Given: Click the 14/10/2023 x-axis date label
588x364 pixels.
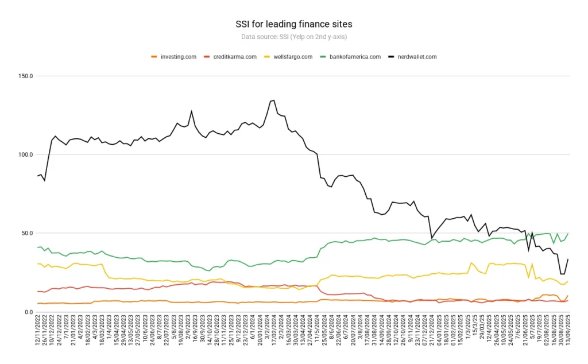Looking at the screenshot, I should pyautogui.click(x=210, y=330).
